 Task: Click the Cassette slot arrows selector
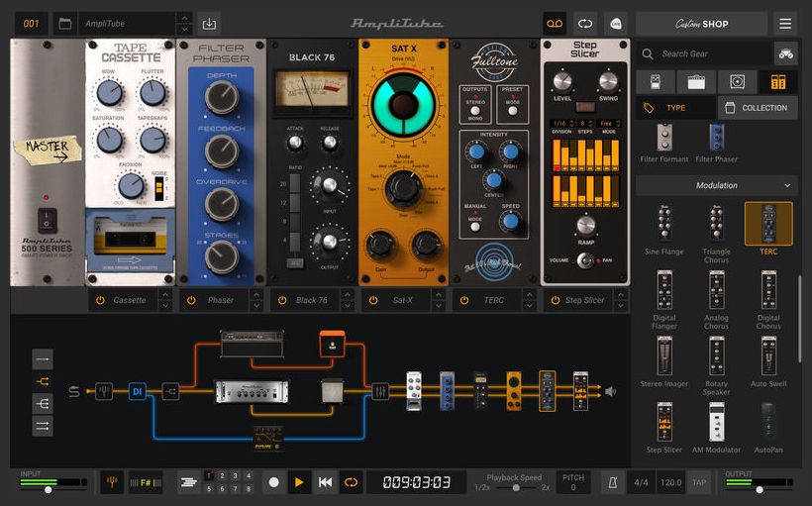(164, 300)
